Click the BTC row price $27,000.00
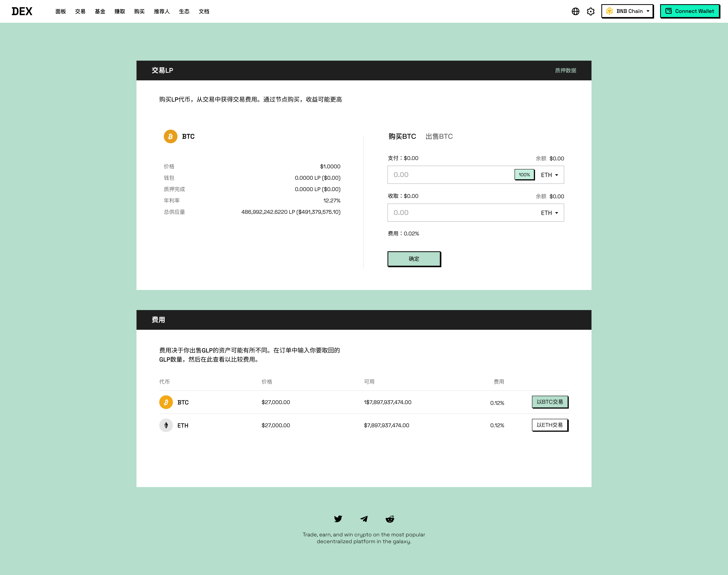 tap(276, 402)
